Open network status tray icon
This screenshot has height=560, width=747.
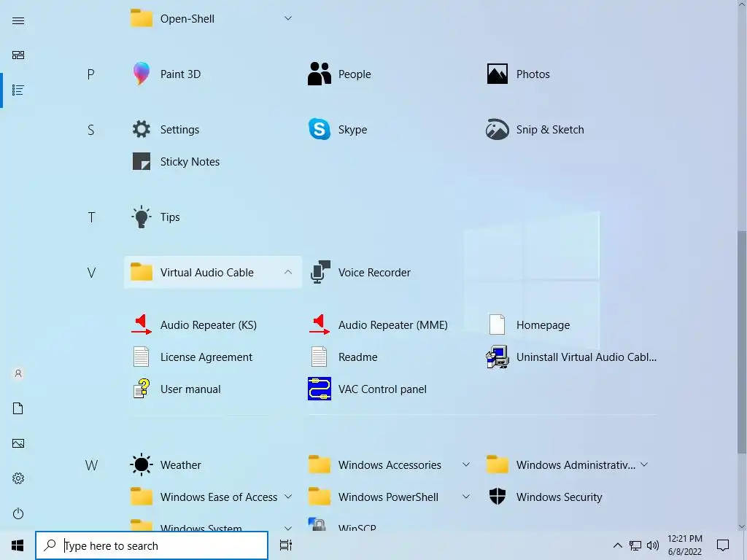635,545
